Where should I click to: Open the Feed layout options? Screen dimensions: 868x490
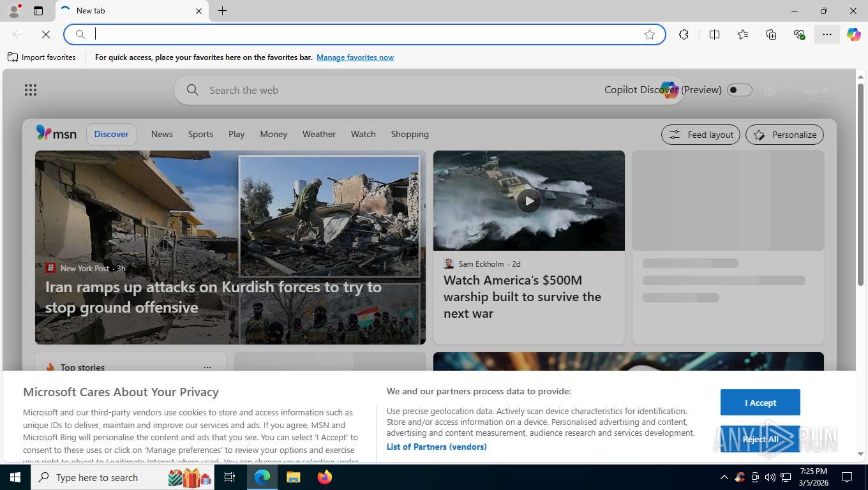click(701, 135)
